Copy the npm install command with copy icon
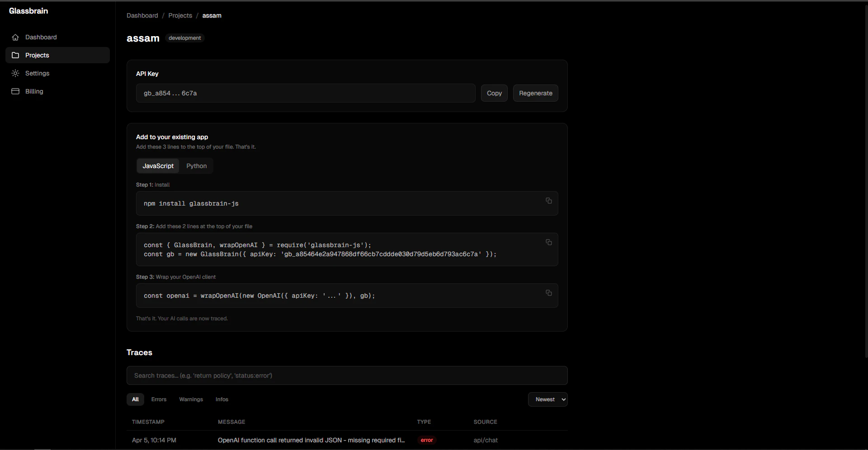868x450 pixels. click(x=548, y=201)
